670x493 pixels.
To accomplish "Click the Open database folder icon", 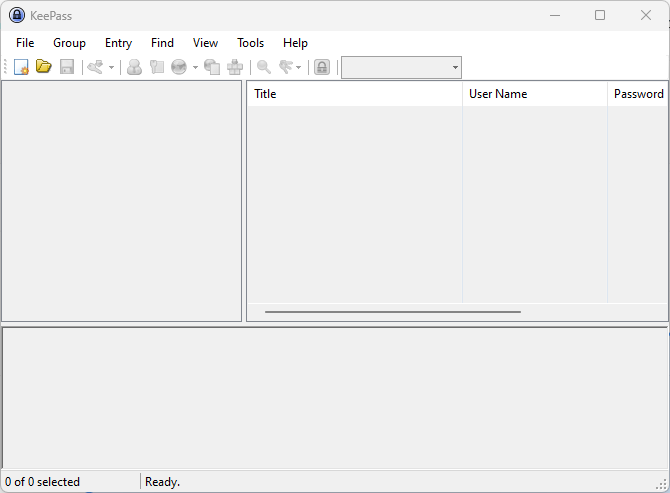I will 44,67.
